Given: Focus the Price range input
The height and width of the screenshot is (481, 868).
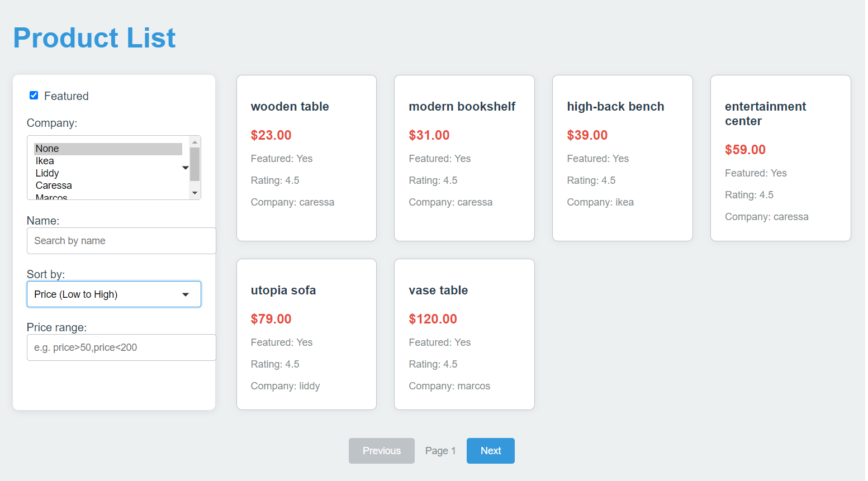Looking at the screenshot, I should point(121,347).
